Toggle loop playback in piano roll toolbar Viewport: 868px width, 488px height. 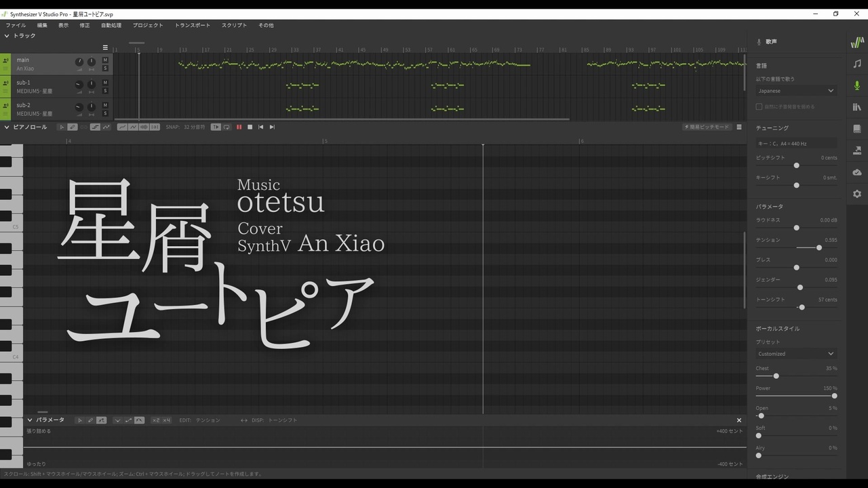point(226,127)
